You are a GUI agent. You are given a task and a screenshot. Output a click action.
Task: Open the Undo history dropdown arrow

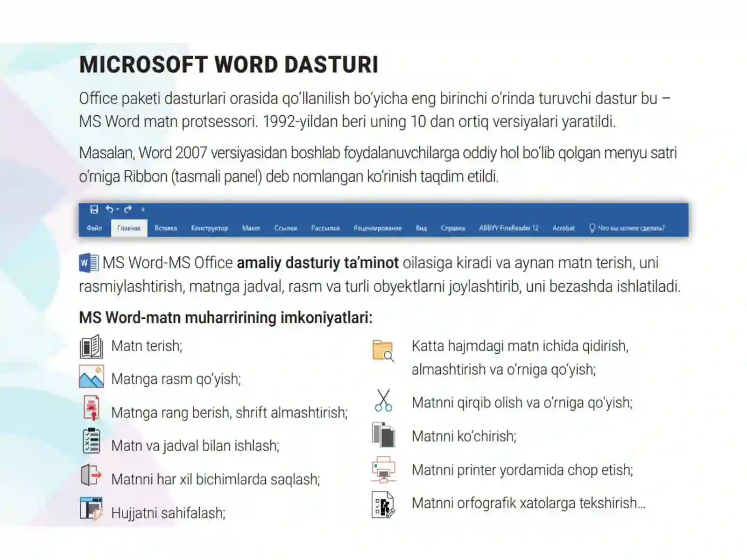pos(118,210)
